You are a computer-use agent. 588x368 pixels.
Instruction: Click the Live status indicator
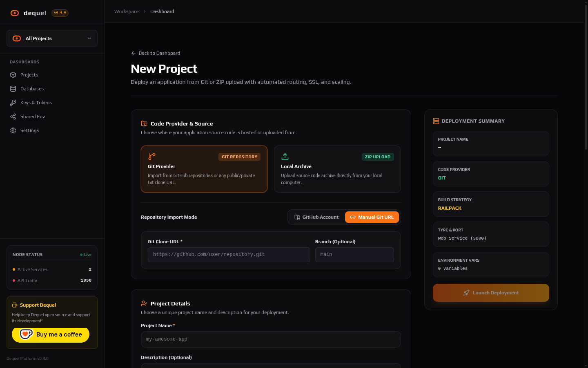86,255
